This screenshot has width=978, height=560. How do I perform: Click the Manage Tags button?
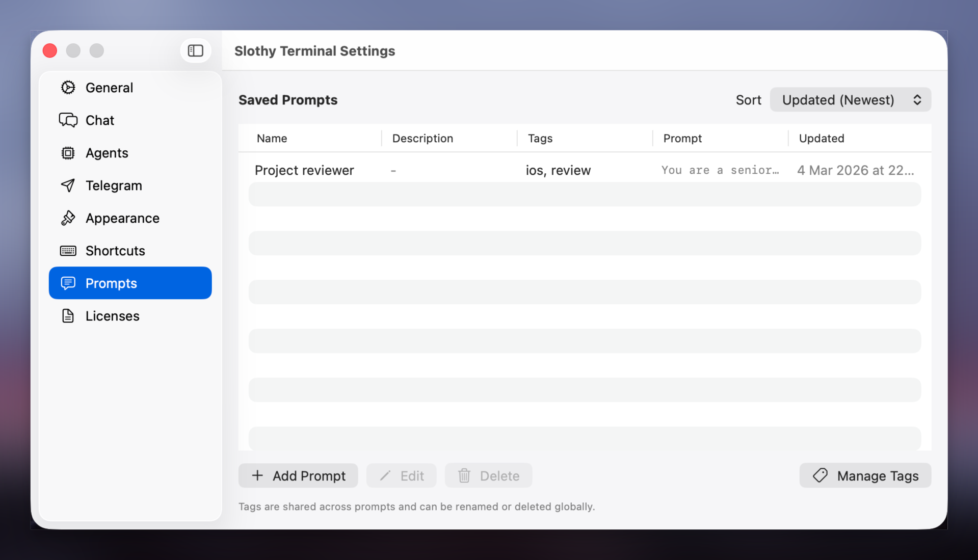pyautogui.click(x=865, y=475)
